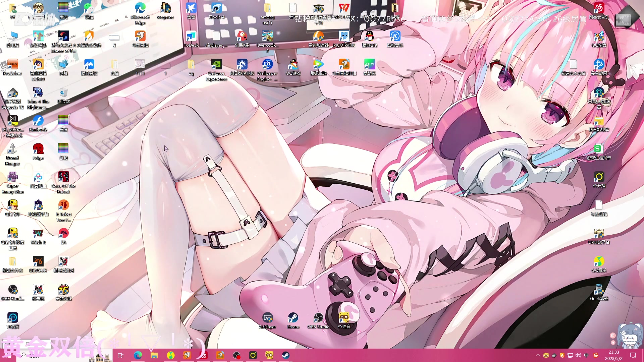Open Microsoft Edge from the taskbar

click(x=138, y=355)
